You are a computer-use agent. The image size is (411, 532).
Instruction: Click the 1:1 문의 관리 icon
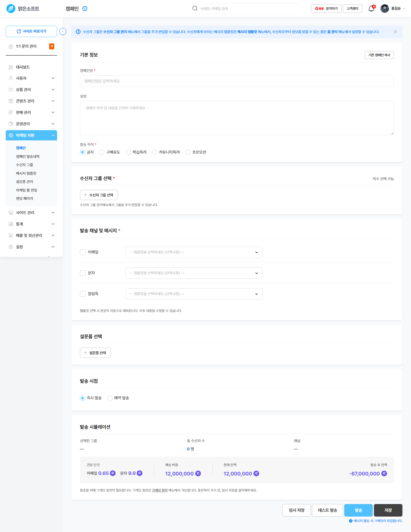11,46
